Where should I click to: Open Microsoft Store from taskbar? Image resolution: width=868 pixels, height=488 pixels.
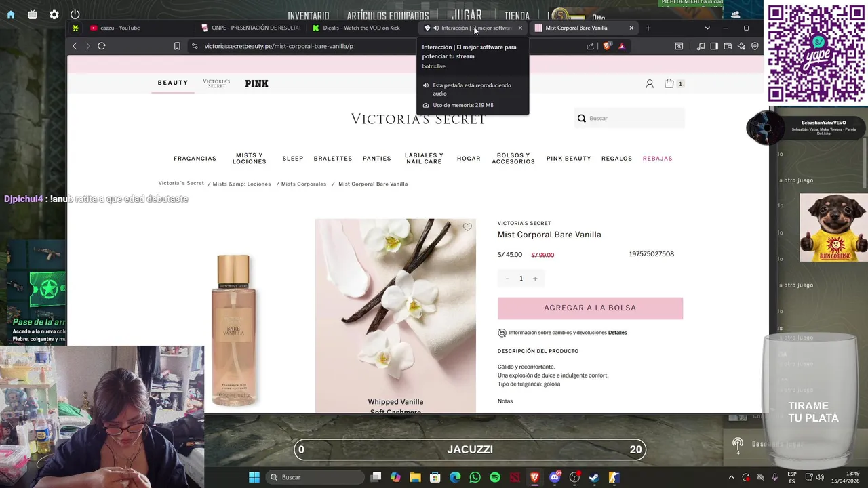click(x=435, y=477)
